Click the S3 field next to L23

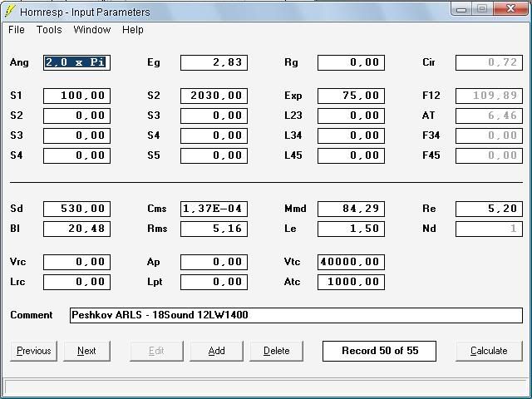click(214, 116)
